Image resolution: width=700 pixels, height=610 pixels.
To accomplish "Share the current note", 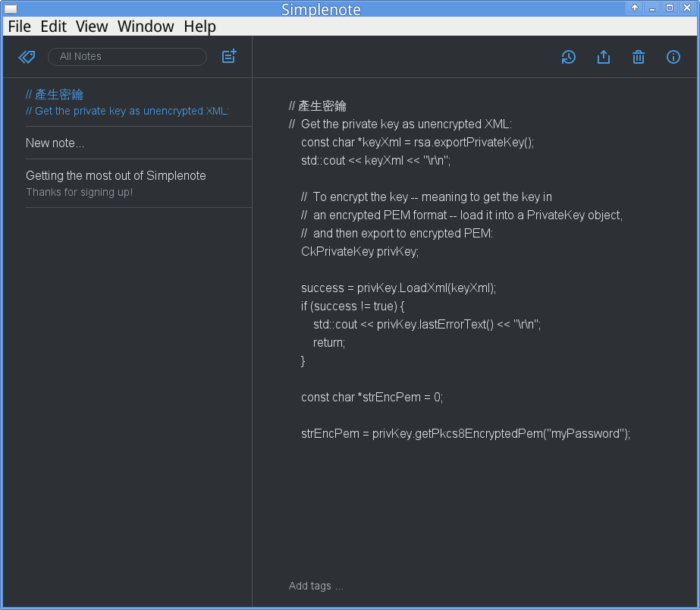I will tap(604, 57).
